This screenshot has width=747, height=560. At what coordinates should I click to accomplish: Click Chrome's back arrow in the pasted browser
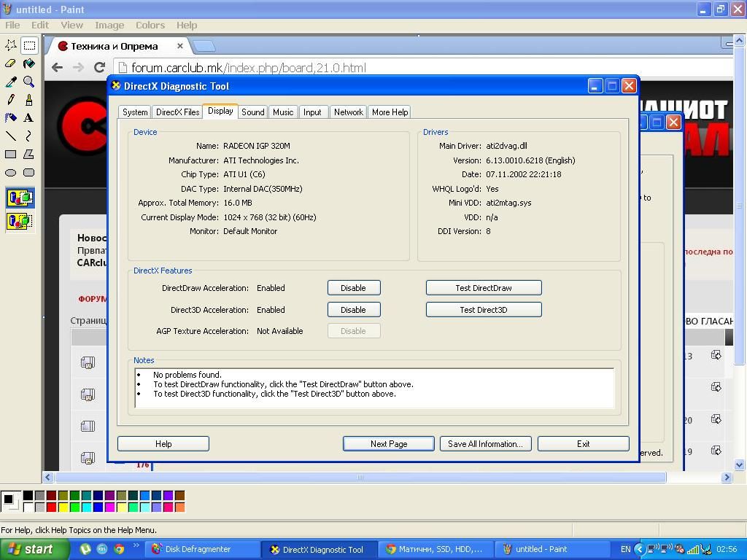(x=57, y=68)
